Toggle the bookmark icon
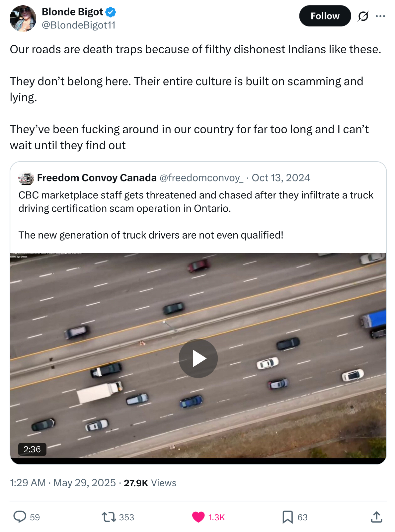Screen dimensions: 395x532 (x=287, y=517)
